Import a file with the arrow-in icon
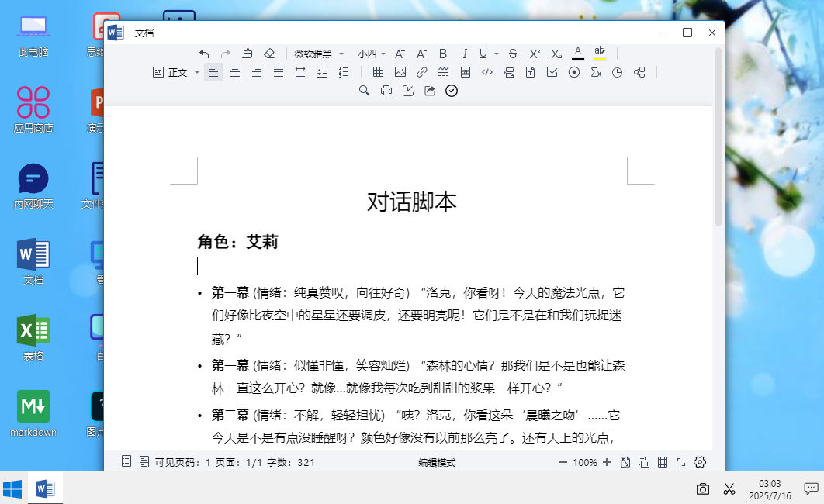 point(408,91)
